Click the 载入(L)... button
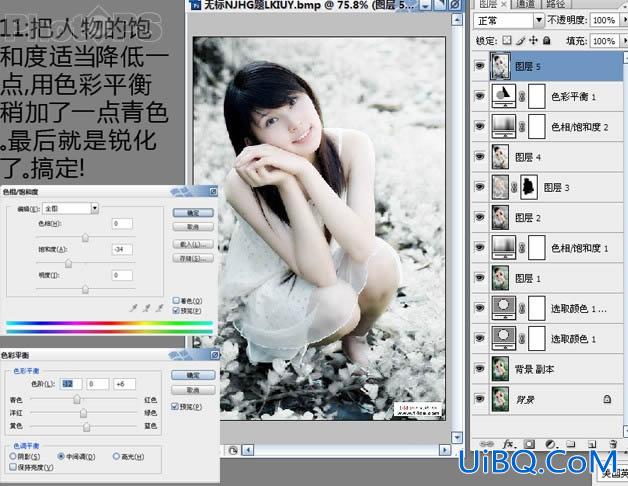628x486 pixels. pos(193,244)
